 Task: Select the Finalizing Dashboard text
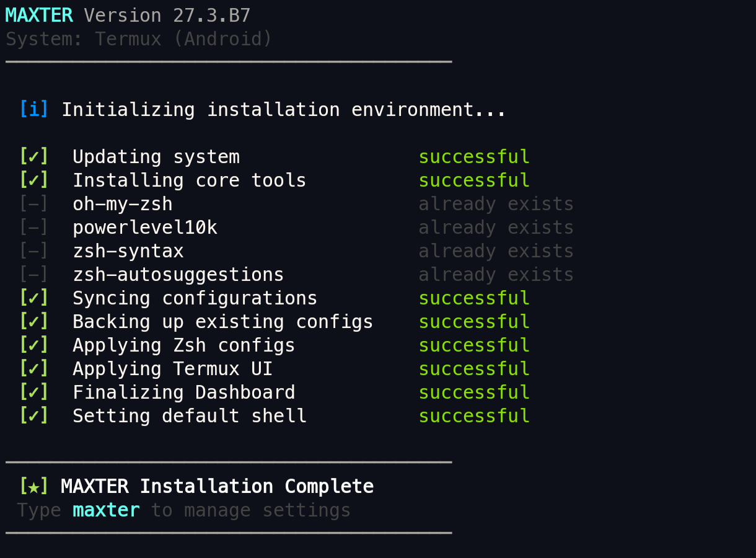184,392
